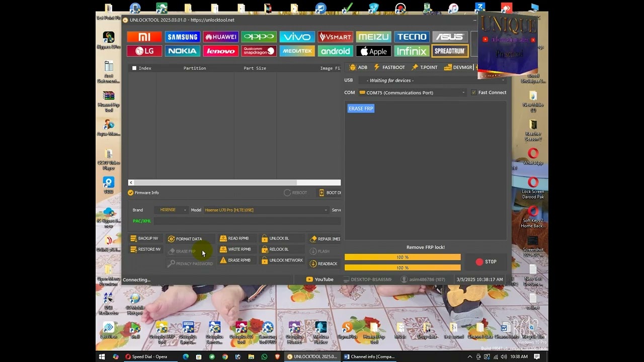Viewport: 644px width, 362px height.
Task: Select the Meizu brand logo
Action: pos(374,37)
